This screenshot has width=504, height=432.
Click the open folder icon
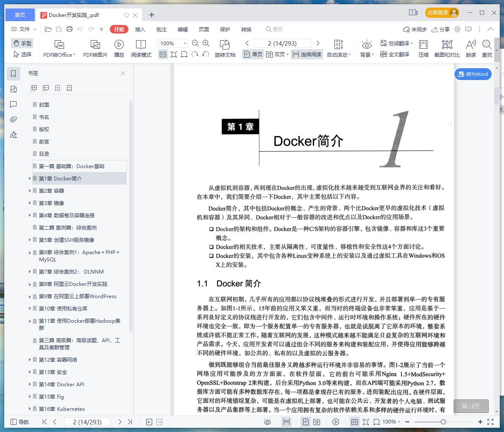48,29
